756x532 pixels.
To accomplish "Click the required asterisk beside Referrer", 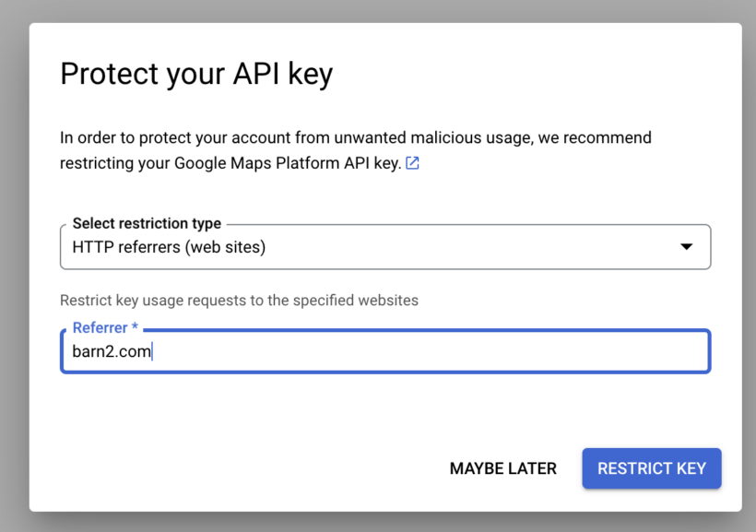I will tap(135, 327).
